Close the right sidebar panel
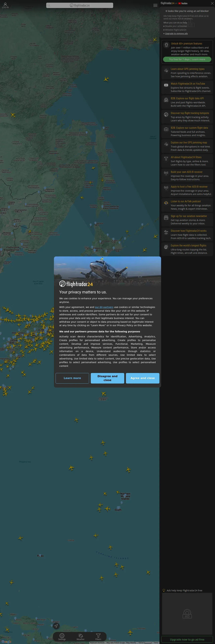215x644 pixels. (x=212, y=3)
